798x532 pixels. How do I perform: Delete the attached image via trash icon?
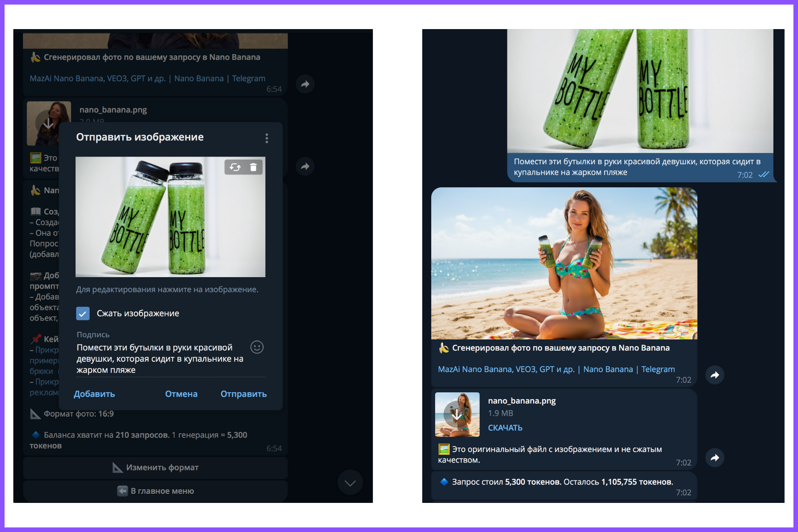(253, 167)
